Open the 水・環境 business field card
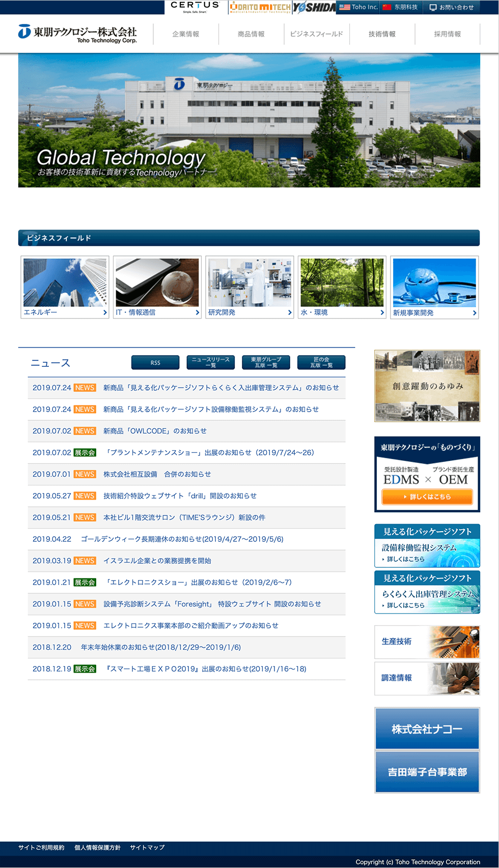 coord(342,287)
